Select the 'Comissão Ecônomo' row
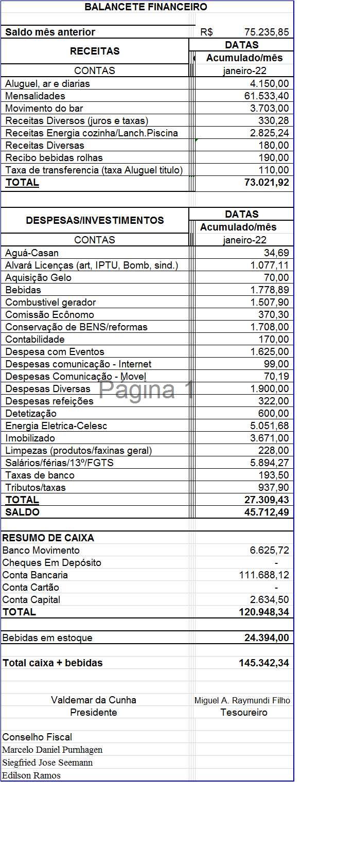 tap(147, 314)
